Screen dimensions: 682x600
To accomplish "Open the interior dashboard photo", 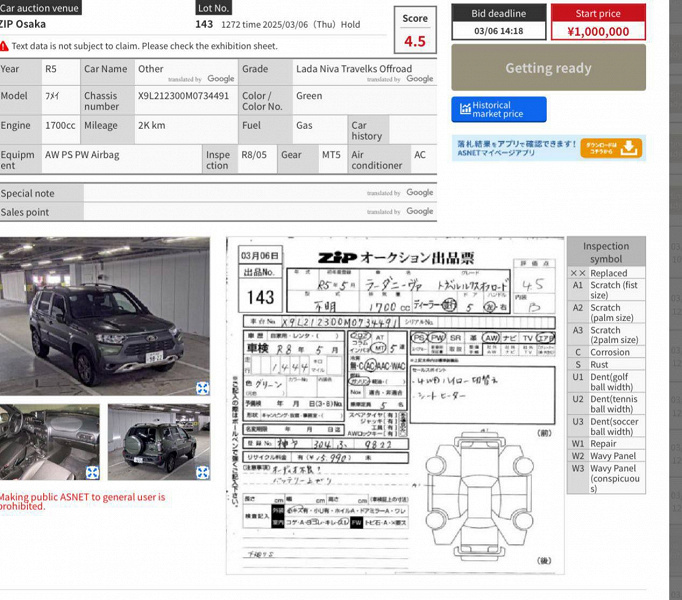I will (x=50, y=442).
